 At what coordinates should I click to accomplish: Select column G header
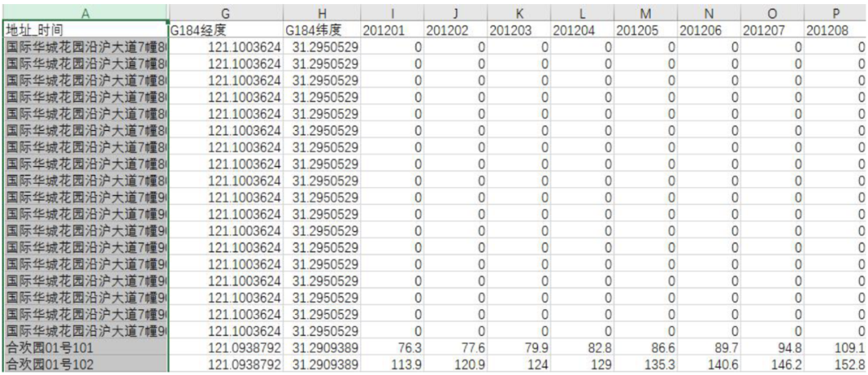[225, 13]
